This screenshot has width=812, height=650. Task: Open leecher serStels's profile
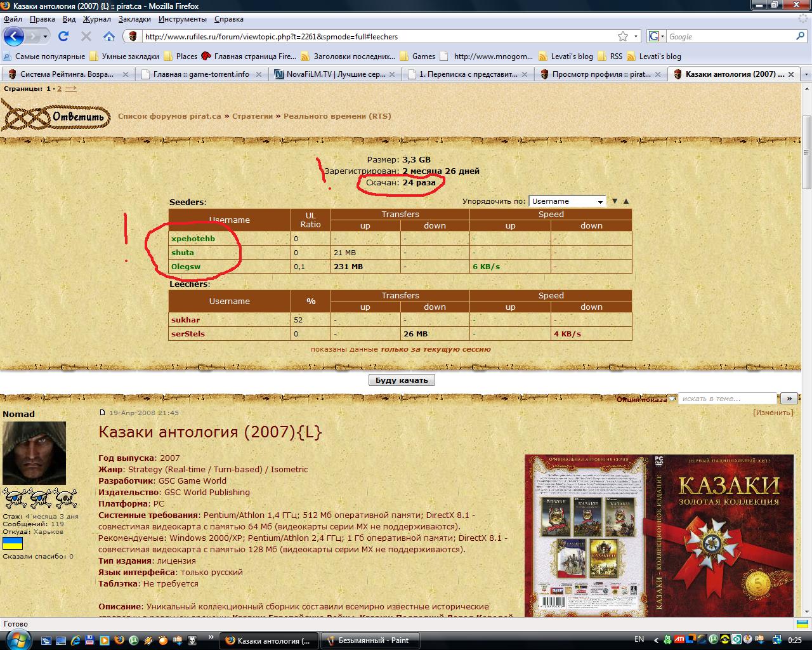pos(188,334)
